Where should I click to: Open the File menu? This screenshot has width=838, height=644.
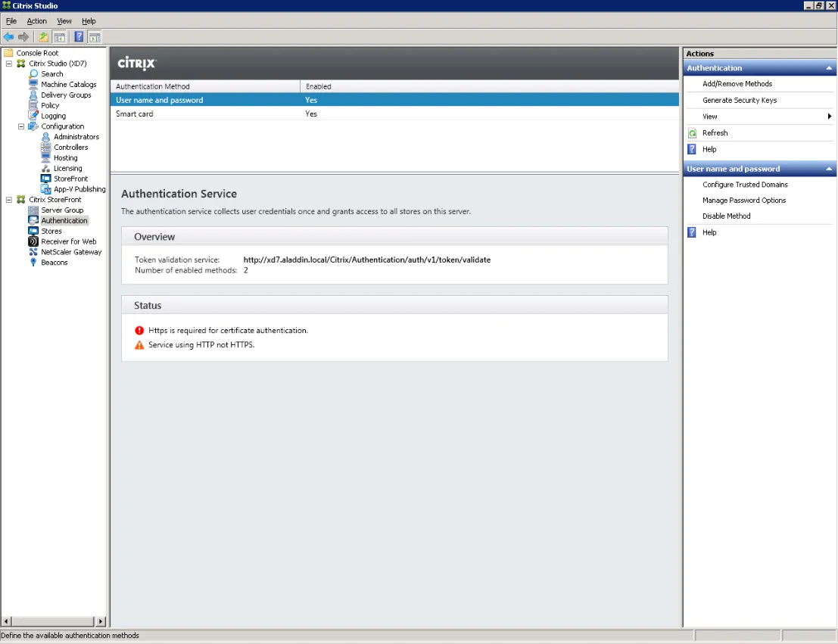11,21
